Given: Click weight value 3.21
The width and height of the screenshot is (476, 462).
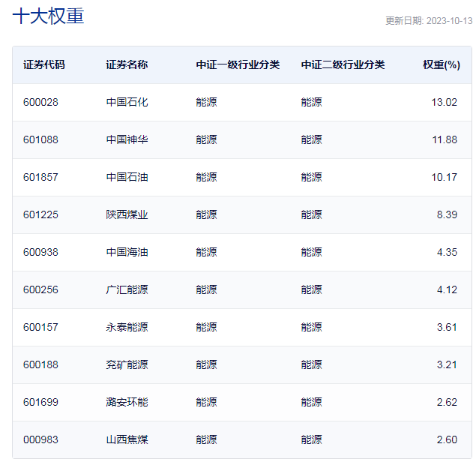Looking at the screenshot, I should 447,364.
